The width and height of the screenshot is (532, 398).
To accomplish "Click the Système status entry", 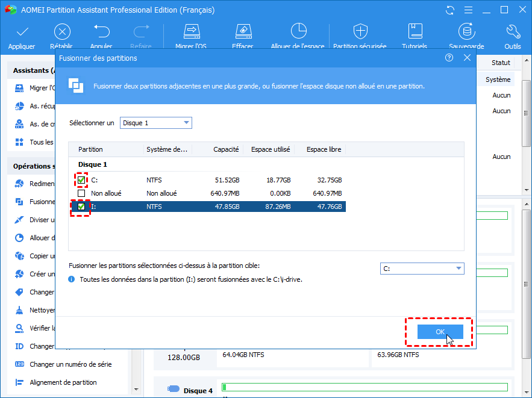I will (x=498, y=79).
